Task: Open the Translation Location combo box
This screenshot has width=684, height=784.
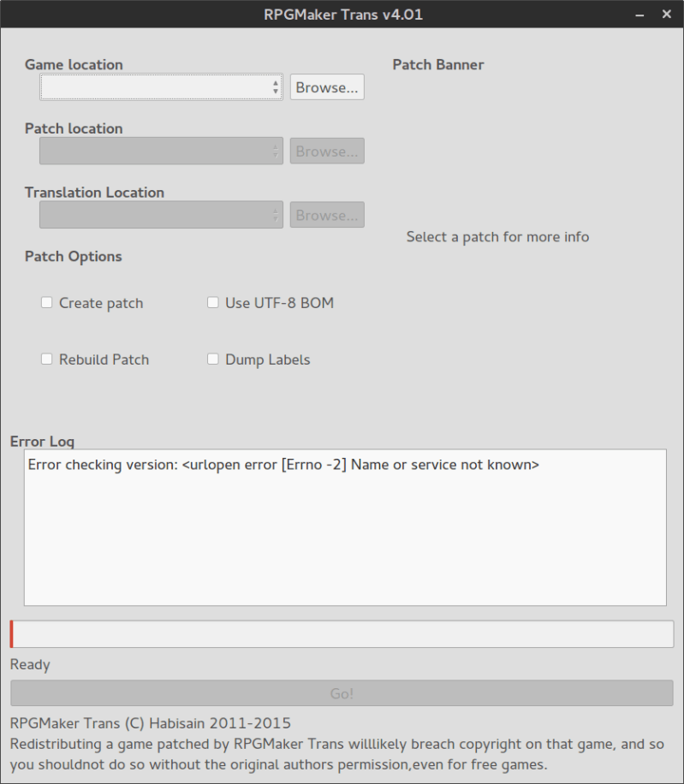Action: [x=161, y=215]
